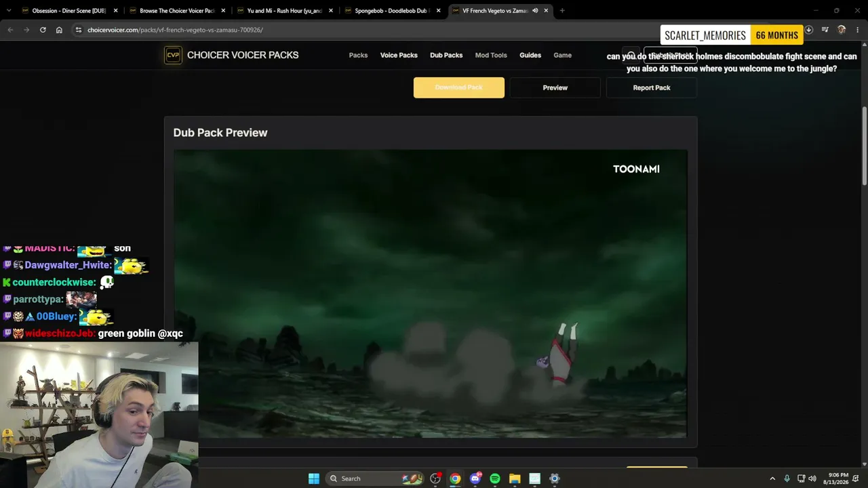Open Spotify from the taskbar
This screenshot has width=868, height=488.
click(495, 479)
